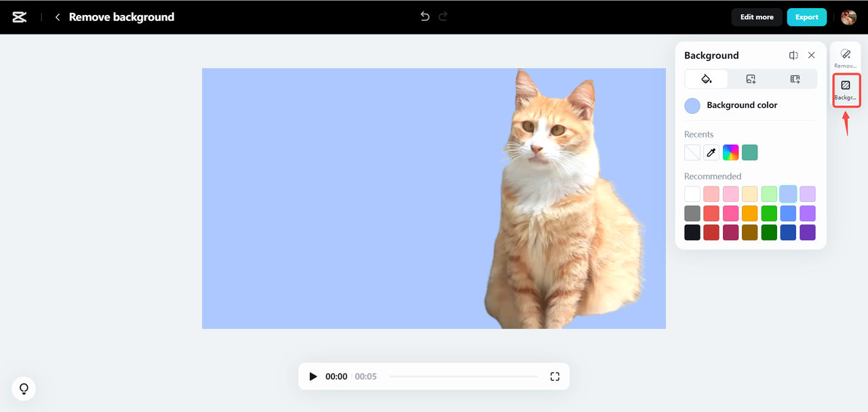Click the current time 00:00 readout

pyautogui.click(x=336, y=376)
